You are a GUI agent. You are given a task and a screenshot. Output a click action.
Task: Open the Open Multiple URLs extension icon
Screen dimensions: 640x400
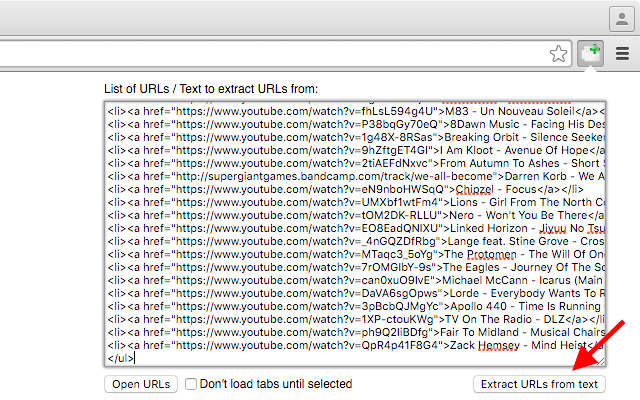click(590, 53)
